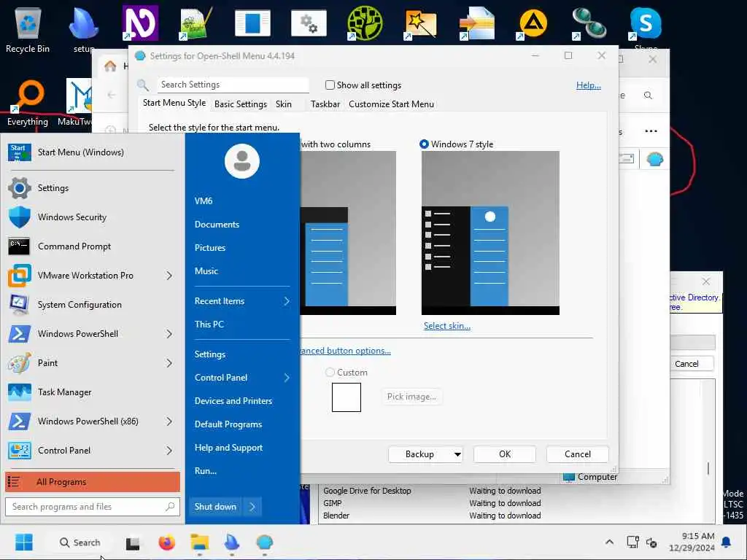Open System Configuration from start menu
The width and height of the screenshot is (747, 560).
[92, 305]
